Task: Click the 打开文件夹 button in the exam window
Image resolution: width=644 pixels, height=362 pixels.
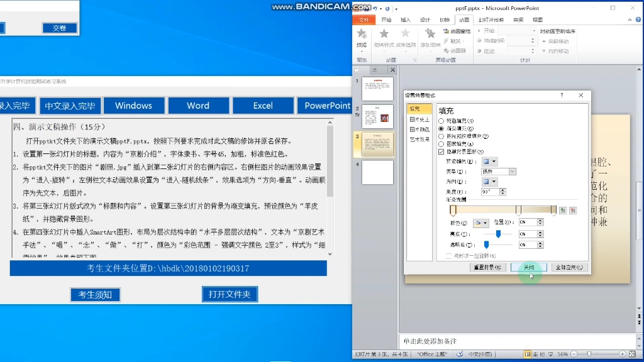Action: tap(230, 294)
